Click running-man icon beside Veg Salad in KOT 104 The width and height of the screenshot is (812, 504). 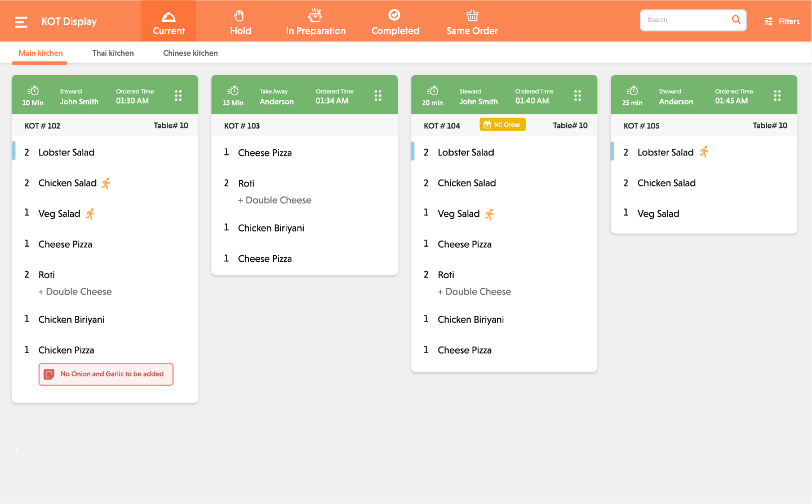[489, 214]
